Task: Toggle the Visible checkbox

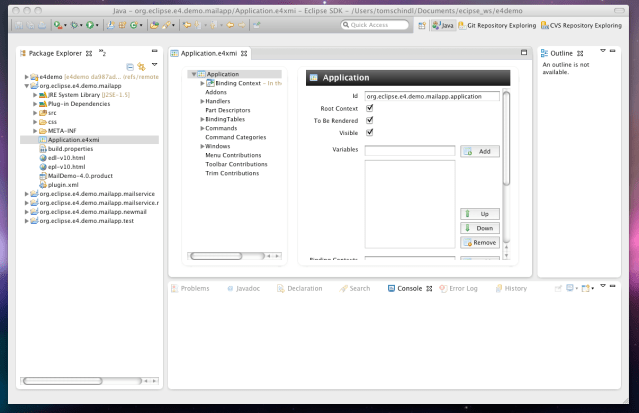Action: [370, 132]
